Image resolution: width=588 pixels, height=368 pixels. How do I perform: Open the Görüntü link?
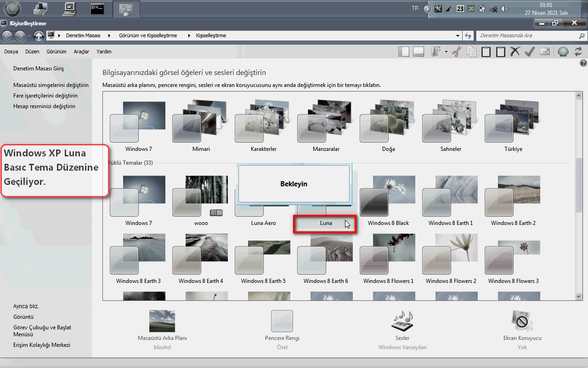coord(23,317)
